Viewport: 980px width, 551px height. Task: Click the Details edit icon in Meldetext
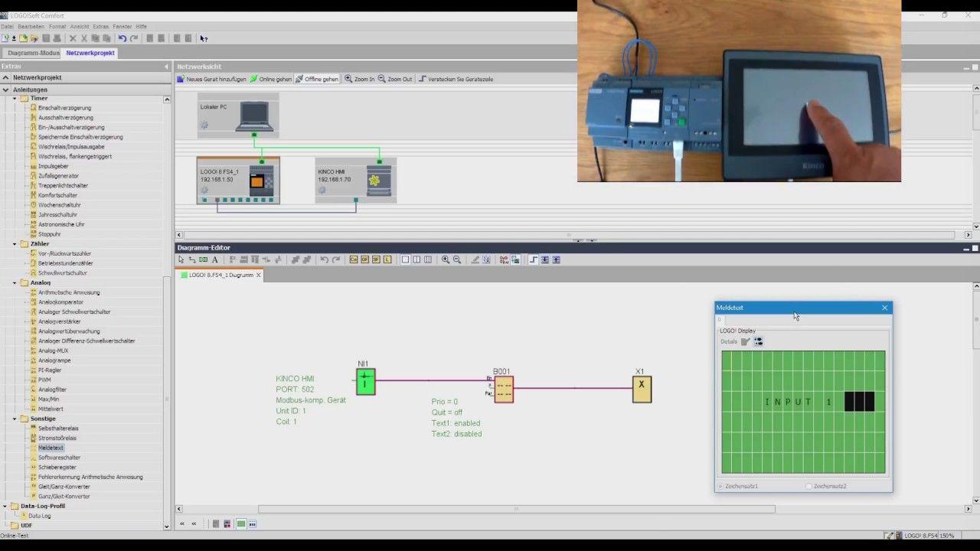click(x=746, y=341)
